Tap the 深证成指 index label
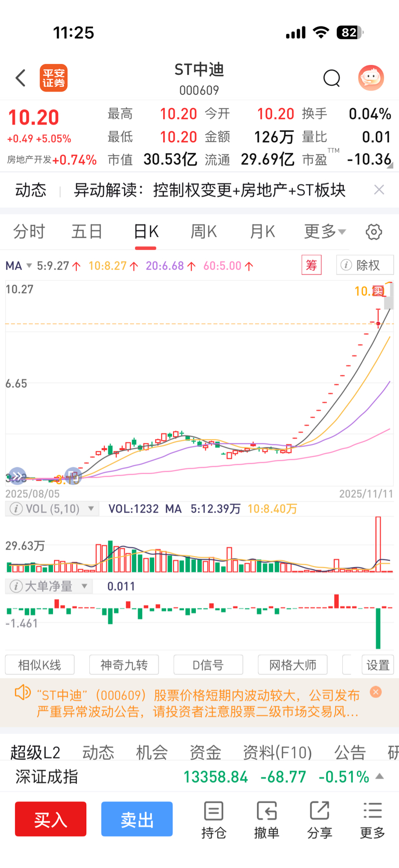This screenshot has width=399, height=868. coord(47,777)
